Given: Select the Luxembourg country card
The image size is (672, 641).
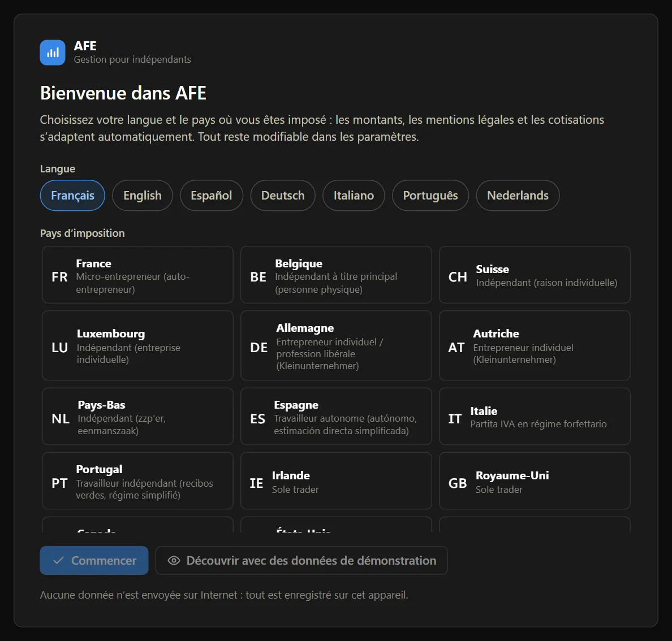Looking at the screenshot, I should (x=137, y=345).
